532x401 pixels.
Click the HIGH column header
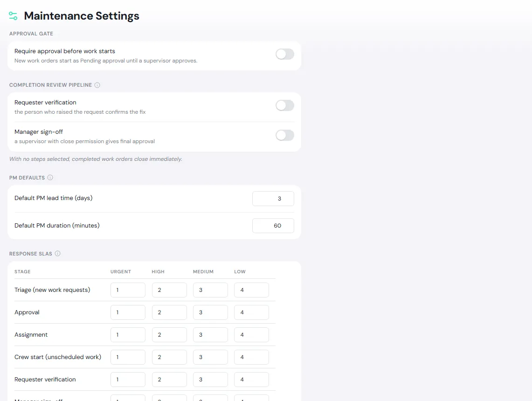pos(158,272)
